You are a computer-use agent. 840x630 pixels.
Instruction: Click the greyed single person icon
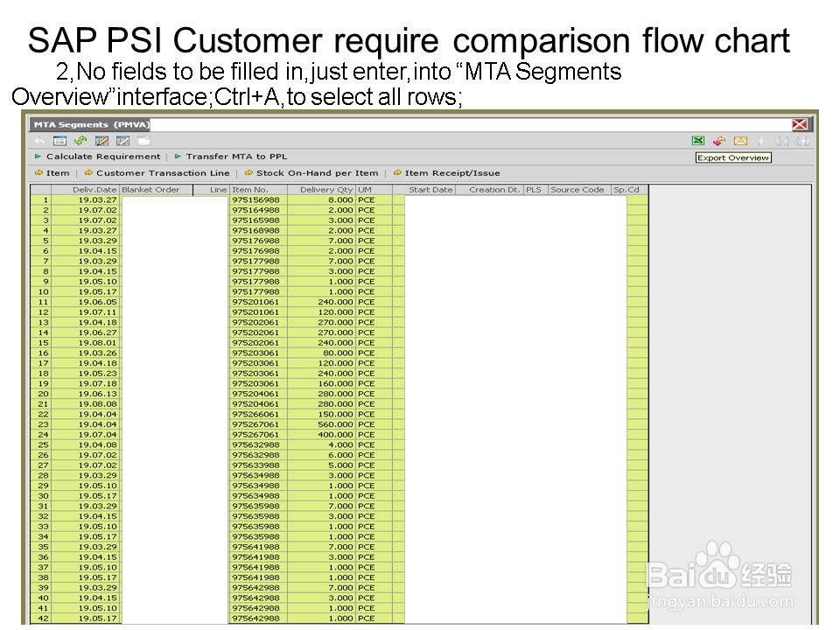(760, 141)
